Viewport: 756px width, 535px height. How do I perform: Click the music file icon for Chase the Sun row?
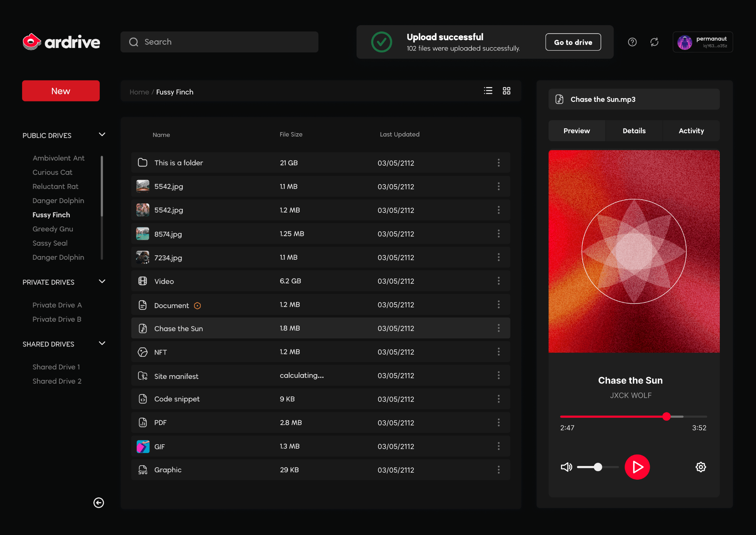pyautogui.click(x=142, y=328)
